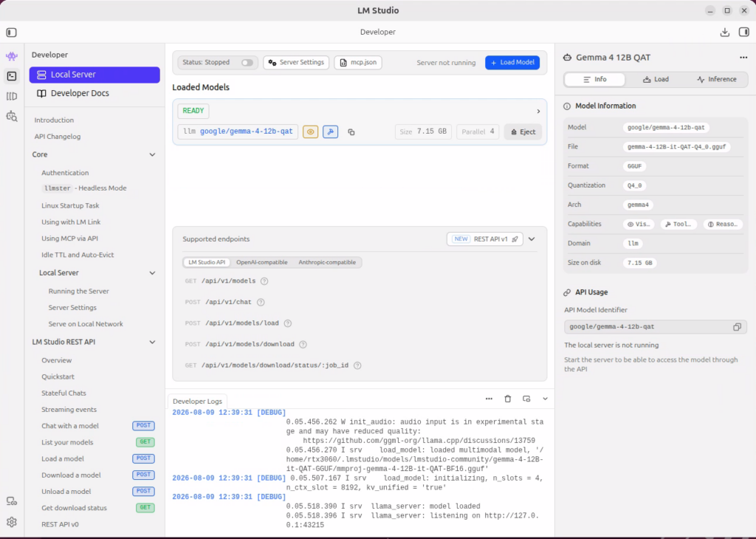Open the Authentication docs page
Viewport: 756px width, 539px height.
65,173
